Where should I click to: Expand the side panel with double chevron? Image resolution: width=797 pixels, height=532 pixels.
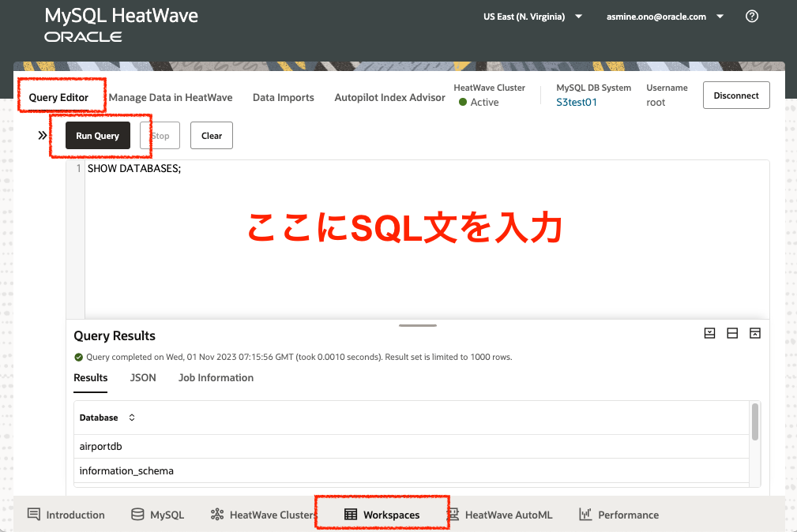[x=42, y=135]
